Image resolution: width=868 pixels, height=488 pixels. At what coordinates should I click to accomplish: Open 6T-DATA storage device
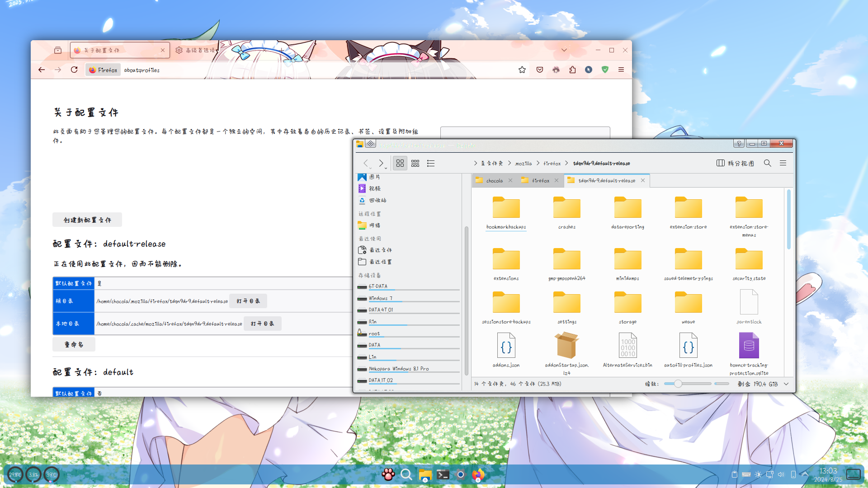pos(408,286)
